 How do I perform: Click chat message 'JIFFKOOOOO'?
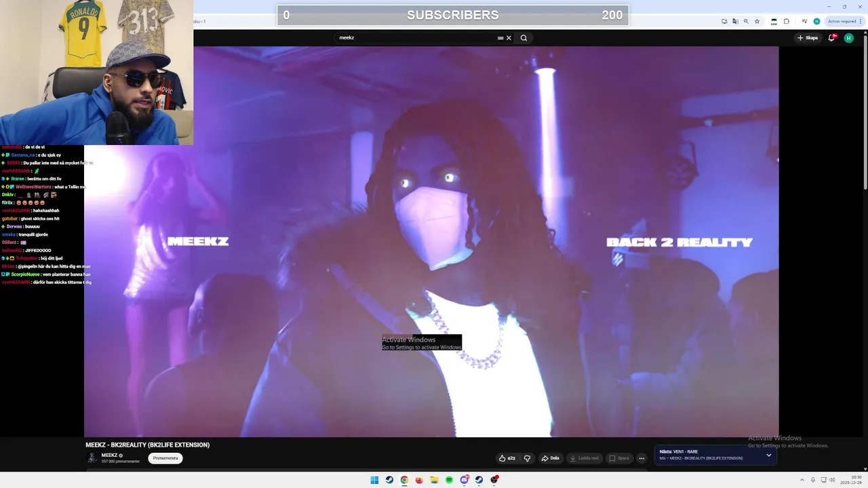[38, 251]
